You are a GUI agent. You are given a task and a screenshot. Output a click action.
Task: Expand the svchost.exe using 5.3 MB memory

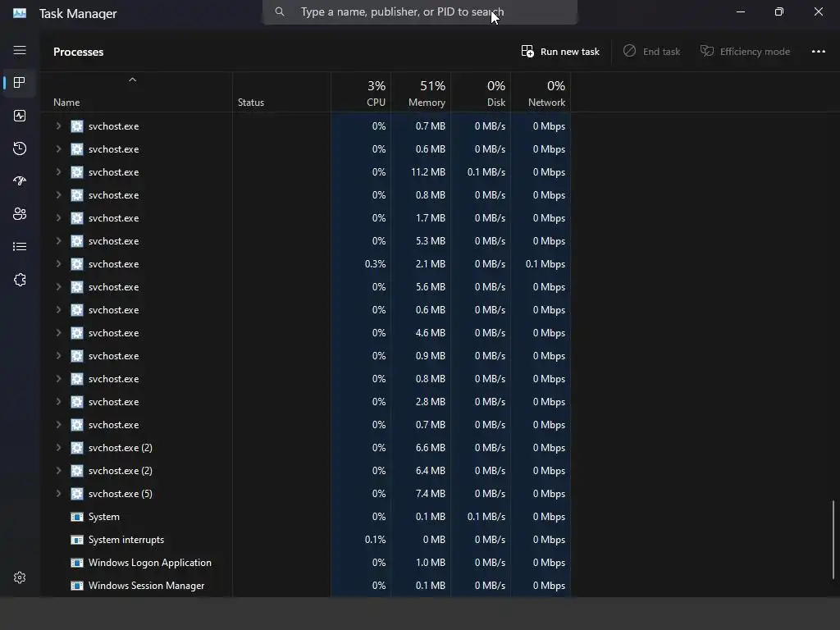click(58, 241)
